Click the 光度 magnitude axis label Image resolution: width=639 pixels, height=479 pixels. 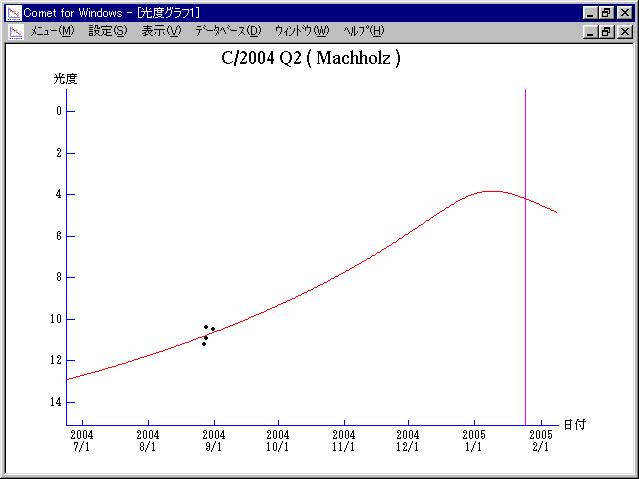[66, 78]
